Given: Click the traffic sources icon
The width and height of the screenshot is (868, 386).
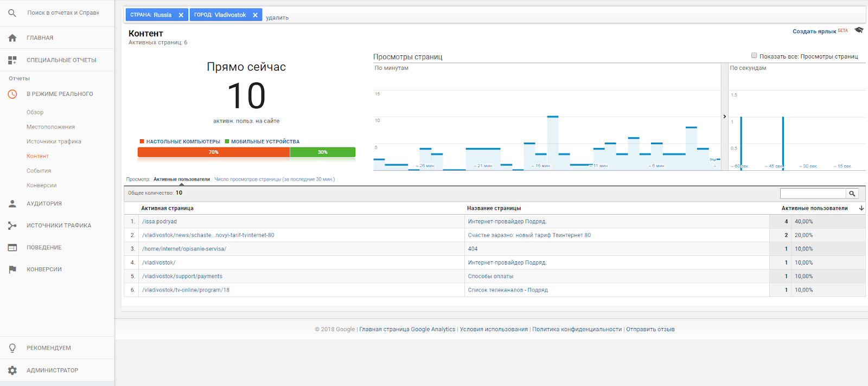Looking at the screenshot, I should 12,226.
